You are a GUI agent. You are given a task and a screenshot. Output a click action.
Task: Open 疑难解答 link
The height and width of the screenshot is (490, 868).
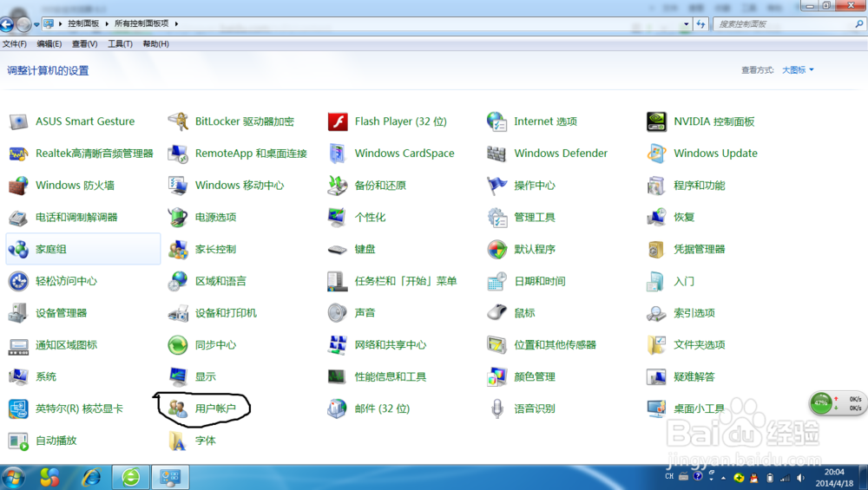coord(694,376)
